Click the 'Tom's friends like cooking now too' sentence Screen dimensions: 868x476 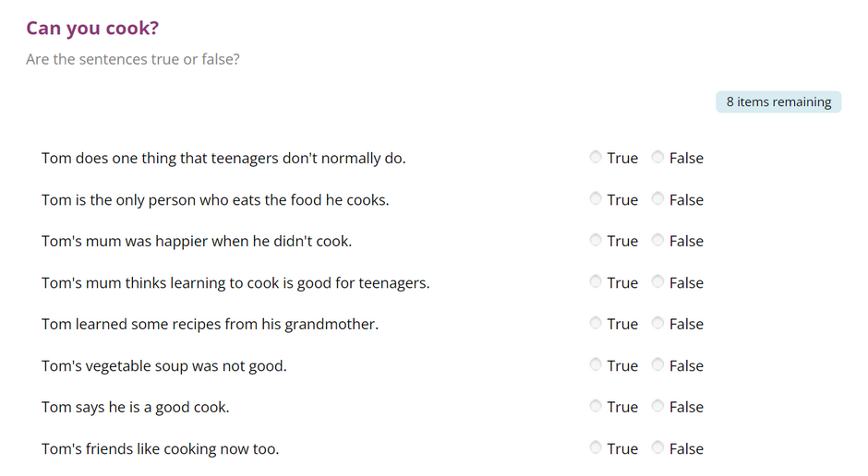[160, 449]
